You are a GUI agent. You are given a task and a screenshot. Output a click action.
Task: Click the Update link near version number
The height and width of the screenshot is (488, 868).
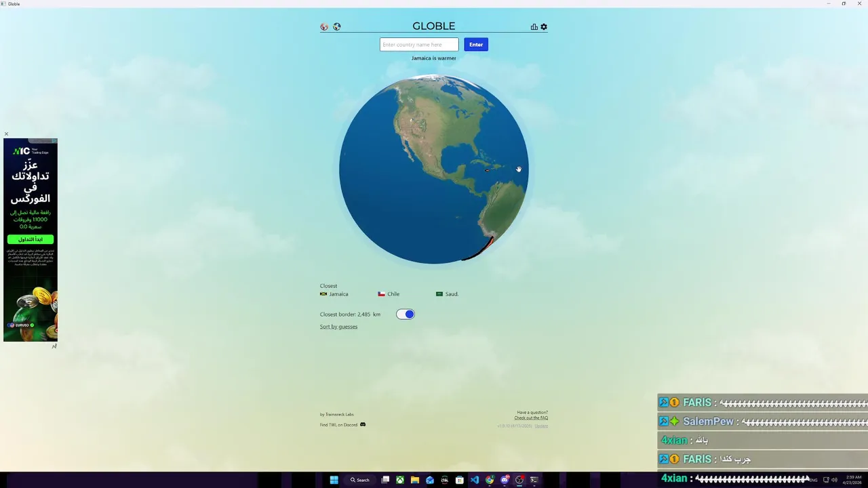click(x=541, y=426)
